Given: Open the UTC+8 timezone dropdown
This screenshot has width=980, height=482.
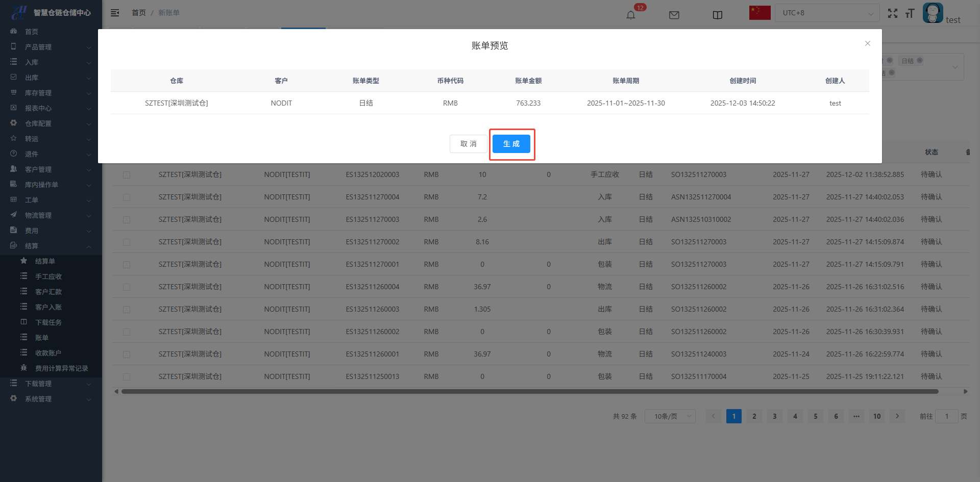Looking at the screenshot, I should pos(827,13).
